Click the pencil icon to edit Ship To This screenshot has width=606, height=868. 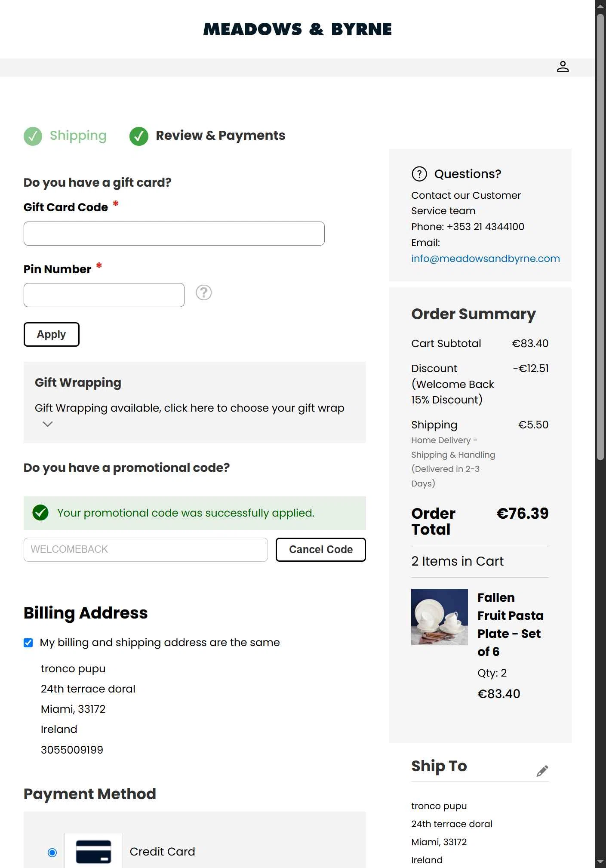[542, 771]
